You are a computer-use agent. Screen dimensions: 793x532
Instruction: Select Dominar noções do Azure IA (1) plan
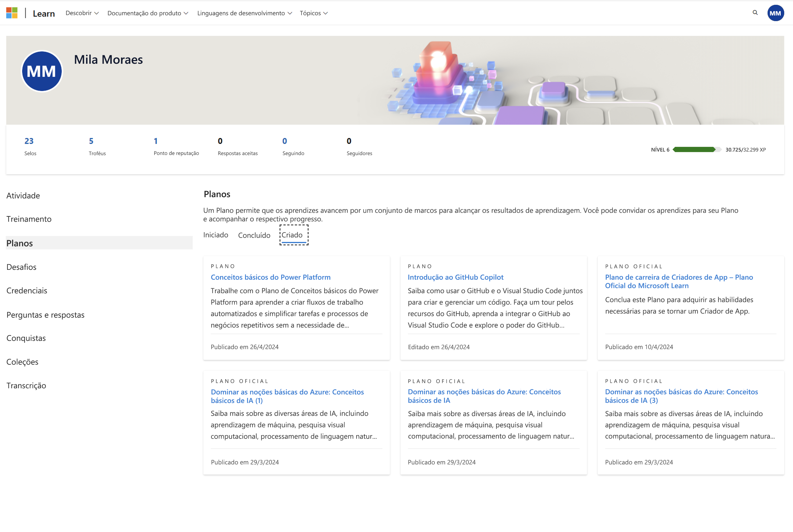coord(288,395)
